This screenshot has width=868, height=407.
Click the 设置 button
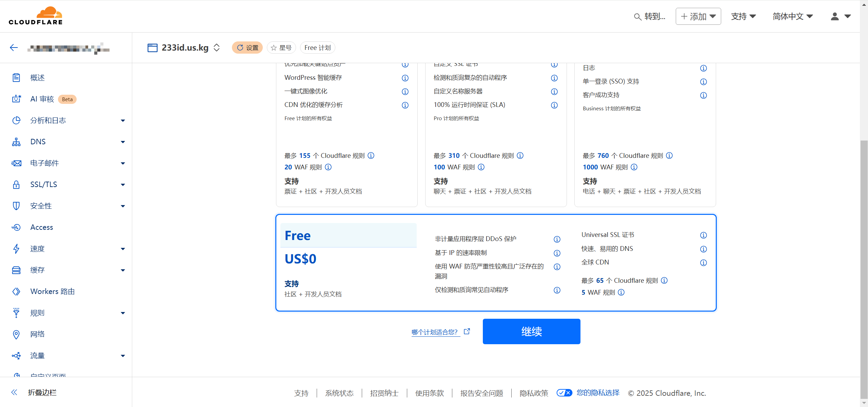click(247, 48)
